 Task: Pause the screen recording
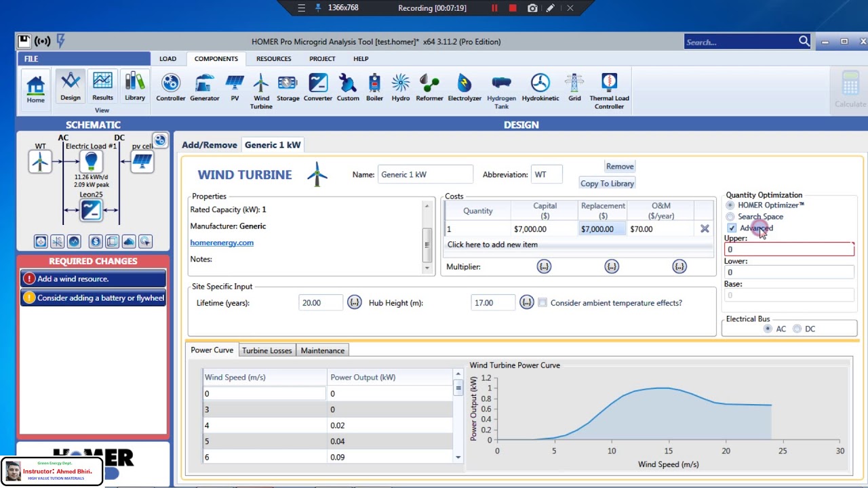(494, 8)
